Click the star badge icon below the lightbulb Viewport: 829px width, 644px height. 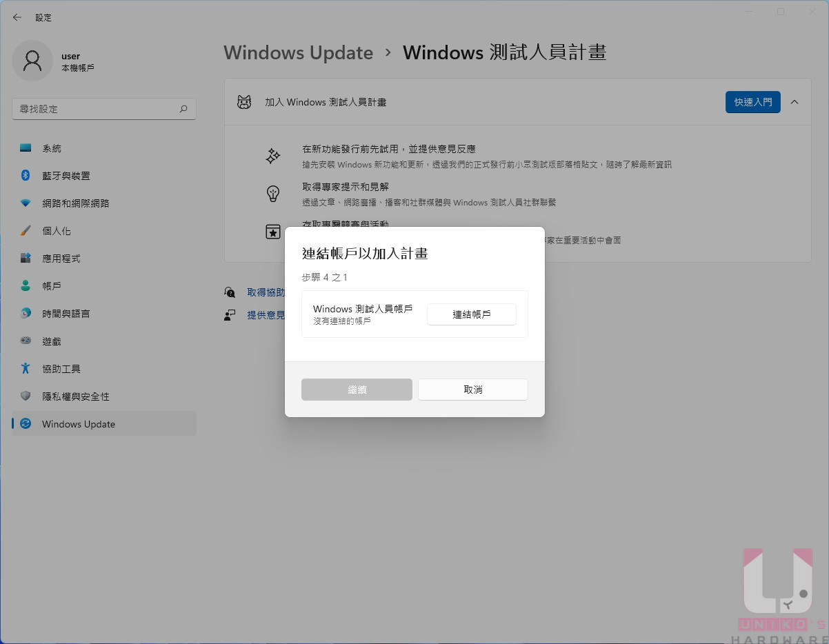pos(273,232)
